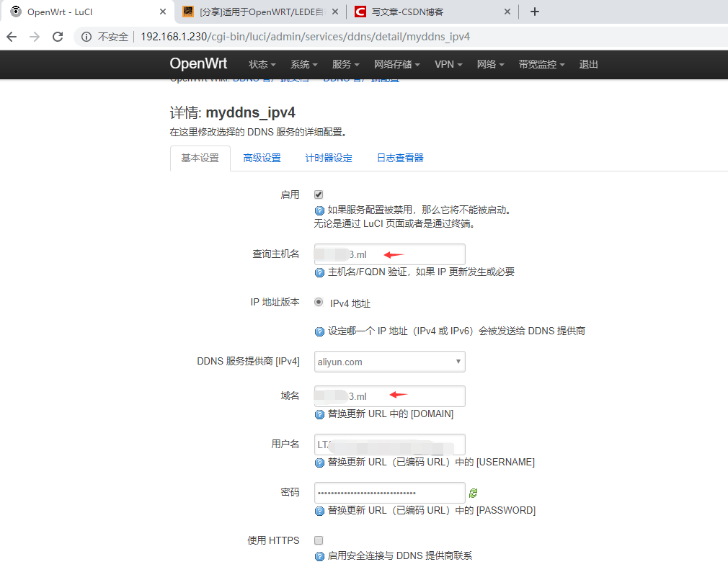Click inside the 用户名 input field
Image resolution: width=728 pixels, height=585 pixels.
(x=389, y=444)
